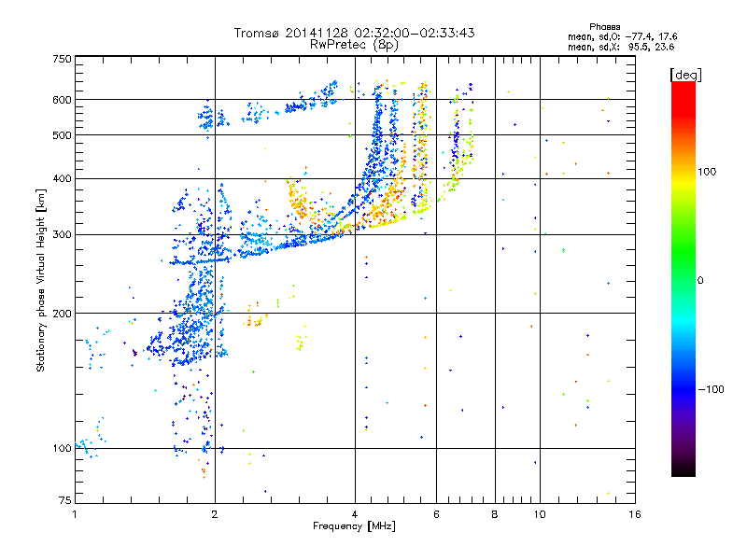Click the '[deg]' colorbar unit label
The height and width of the screenshot is (560, 747).
click(x=685, y=75)
